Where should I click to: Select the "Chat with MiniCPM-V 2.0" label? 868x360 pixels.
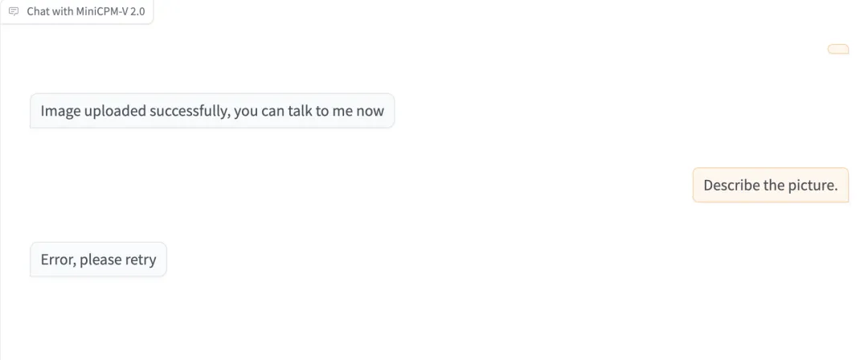[86, 11]
